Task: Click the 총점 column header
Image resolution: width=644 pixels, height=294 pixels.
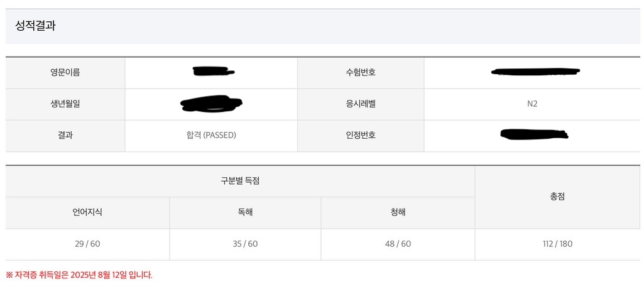Action: point(557,197)
